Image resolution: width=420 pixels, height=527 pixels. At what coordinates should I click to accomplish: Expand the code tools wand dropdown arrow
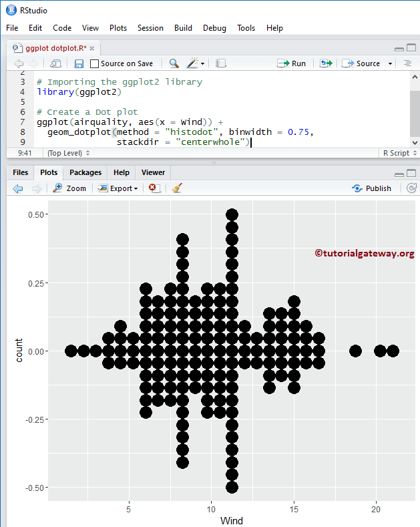pos(202,64)
